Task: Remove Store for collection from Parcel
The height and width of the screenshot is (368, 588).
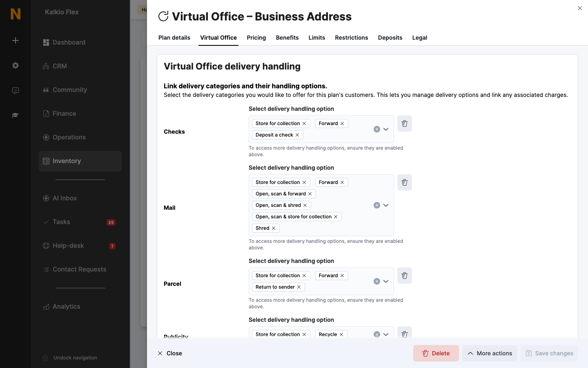Action: pos(304,276)
